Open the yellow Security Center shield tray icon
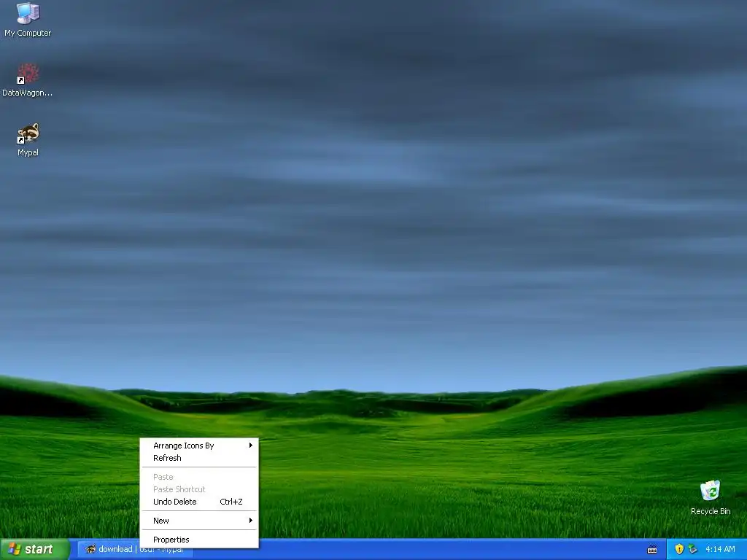Image resolution: width=747 pixels, height=560 pixels. pos(679,549)
